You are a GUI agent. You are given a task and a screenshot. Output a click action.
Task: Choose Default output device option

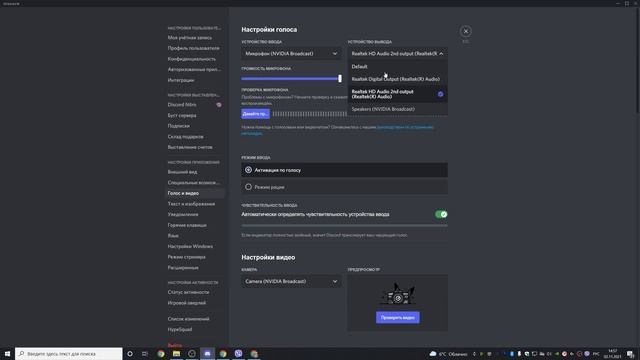[398, 67]
